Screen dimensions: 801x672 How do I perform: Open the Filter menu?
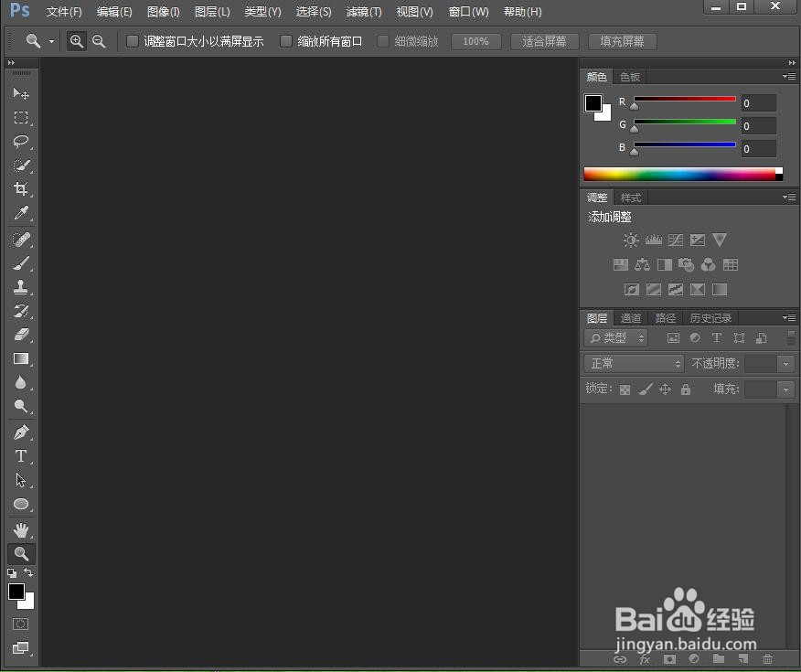tap(364, 11)
